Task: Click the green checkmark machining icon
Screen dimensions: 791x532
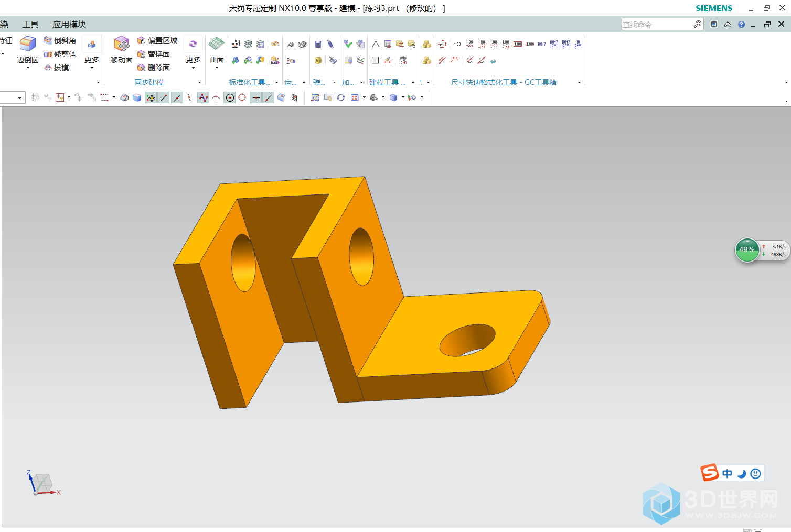Action: click(x=348, y=44)
